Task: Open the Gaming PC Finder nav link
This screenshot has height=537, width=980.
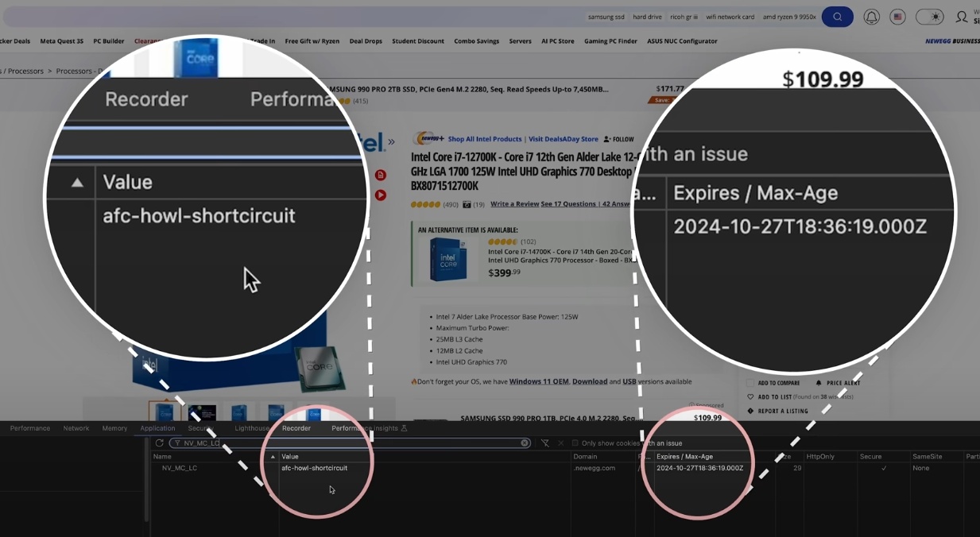Action: (x=610, y=41)
